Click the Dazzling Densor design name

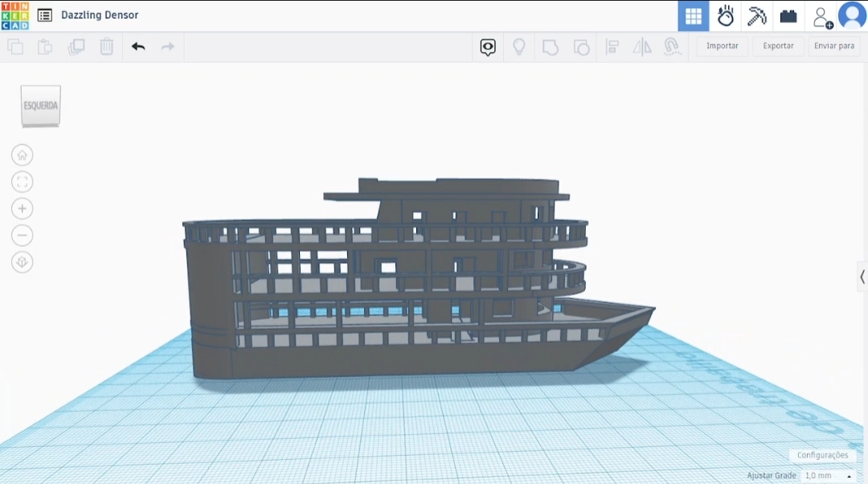(x=100, y=15)
